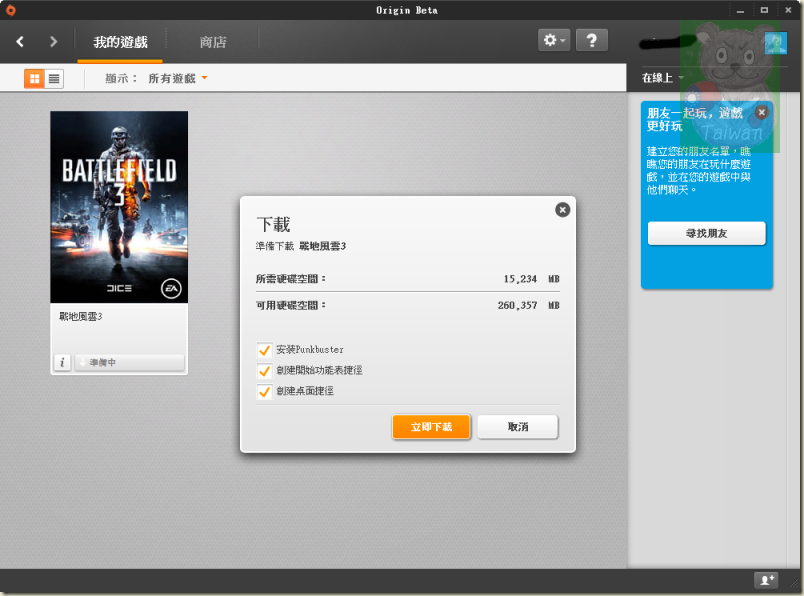Click the 260,357 available space value
Viewport: 804px width, 596px height.
click(x=517, y=306)
